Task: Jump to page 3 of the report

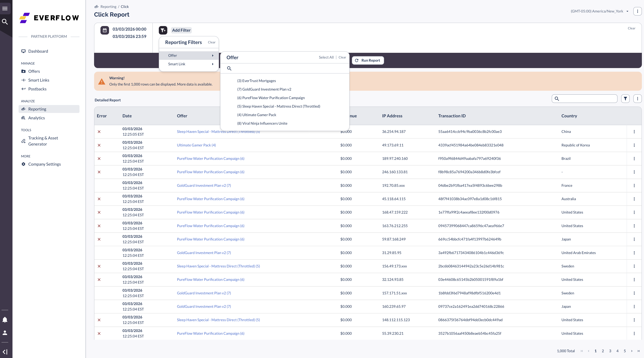Action: (610, 351)
